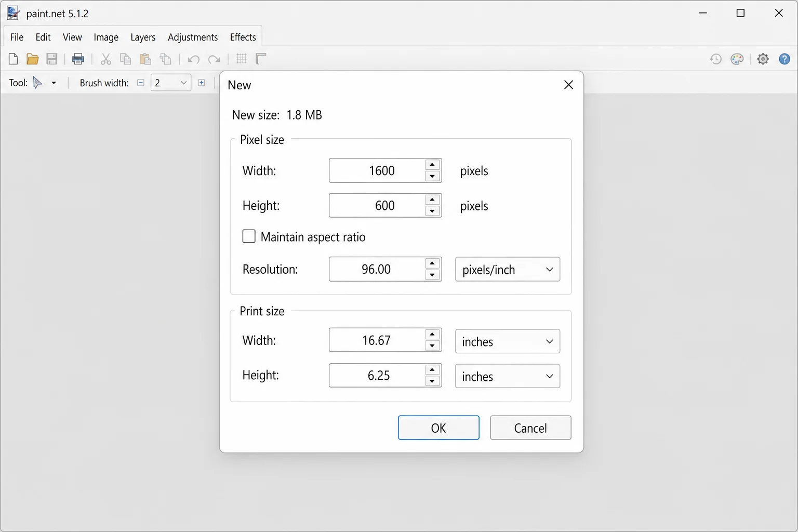Viewport: 798px width, 532px height.
Task: Click the Save floppy disk icon
Action: [51, 59]
